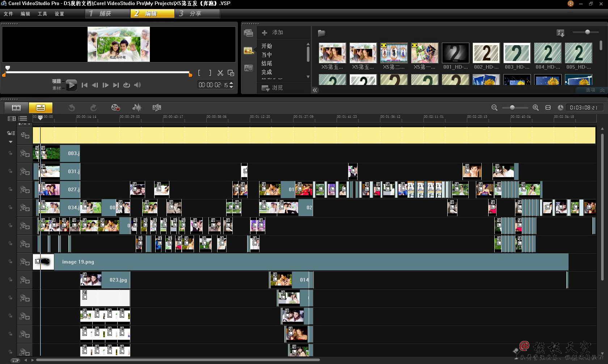The image size is (608, 364).
Task: Toggle ripple editing for timeline tracks
Action: 11,133
